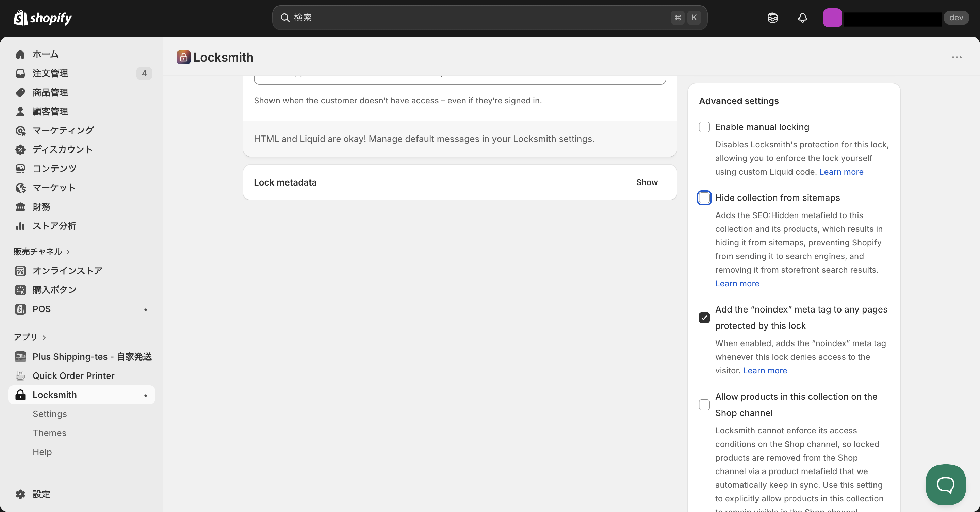Open 注文管理 orders inbox icon
The height and width of the screenshot is (512, 980).
[x=20, y=74]
